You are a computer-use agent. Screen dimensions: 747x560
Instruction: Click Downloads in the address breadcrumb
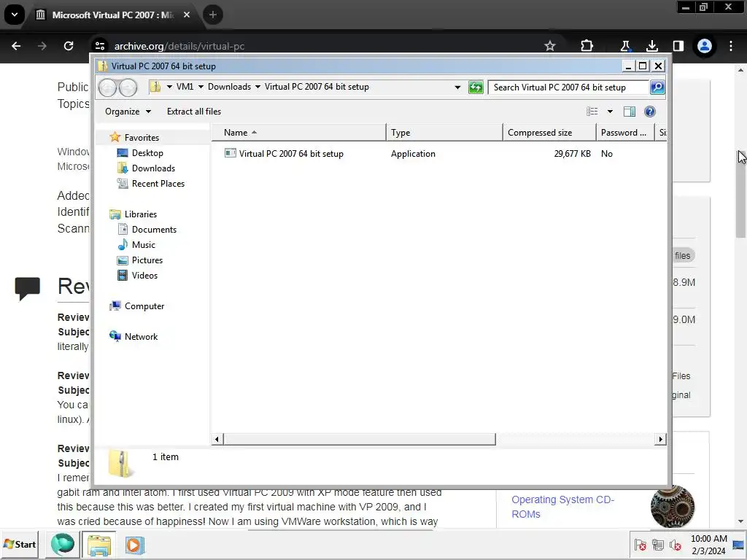[229, 87]
